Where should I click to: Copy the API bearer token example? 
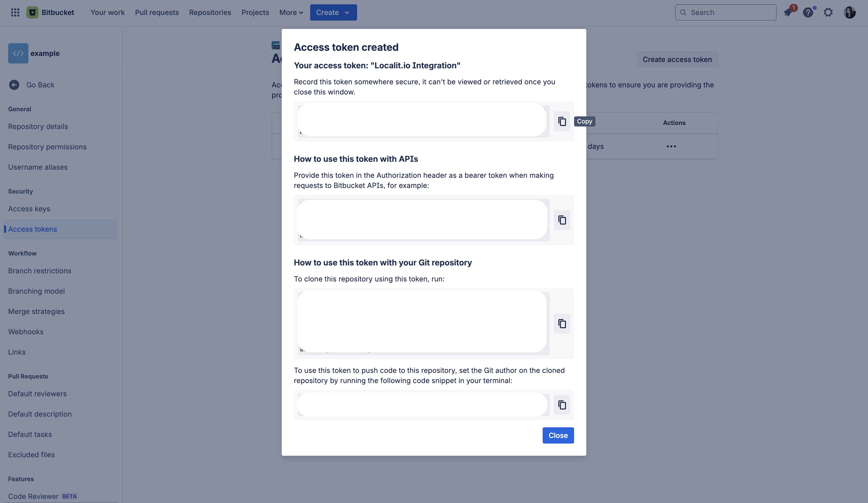tap(561, 220)
